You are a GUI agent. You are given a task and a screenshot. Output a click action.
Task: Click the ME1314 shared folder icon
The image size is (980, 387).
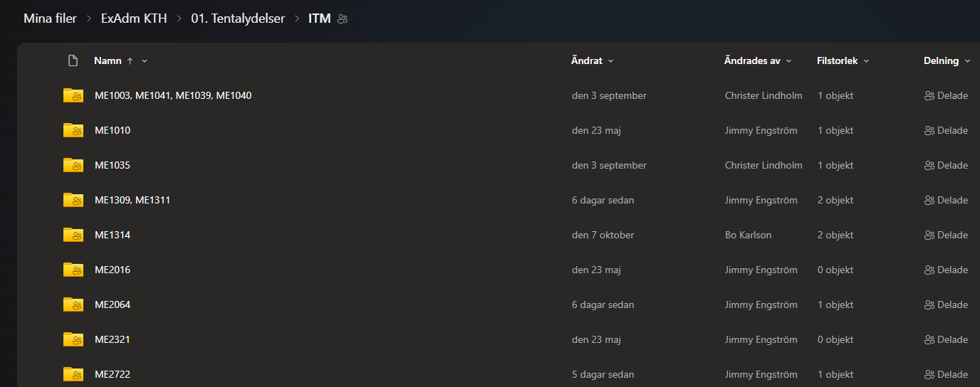point(73,235)
